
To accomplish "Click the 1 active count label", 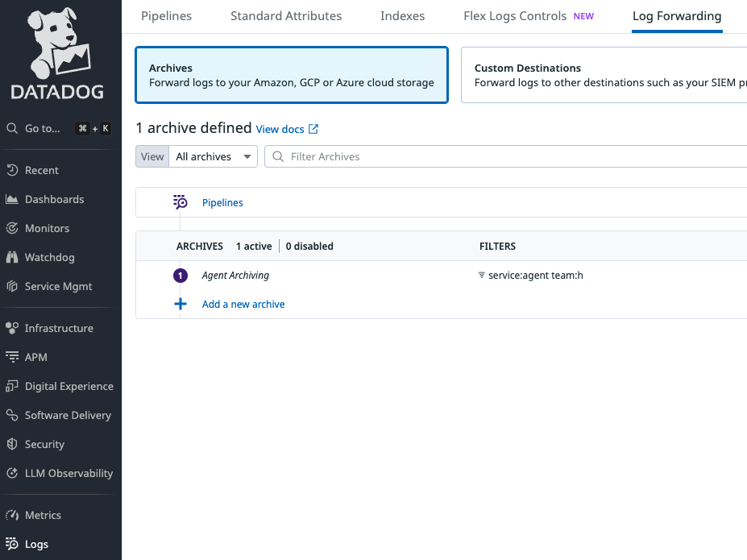I will coord(254,247).
